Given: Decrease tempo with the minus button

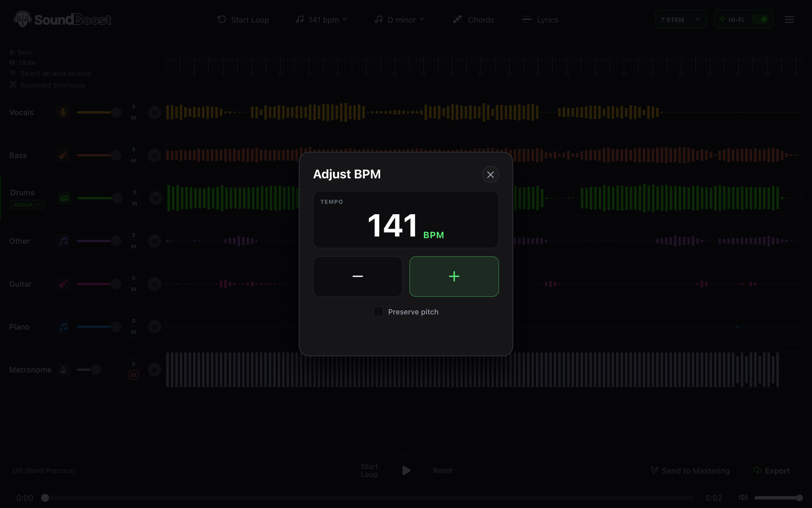Looking at the screenshot, I should click(358, 276).
